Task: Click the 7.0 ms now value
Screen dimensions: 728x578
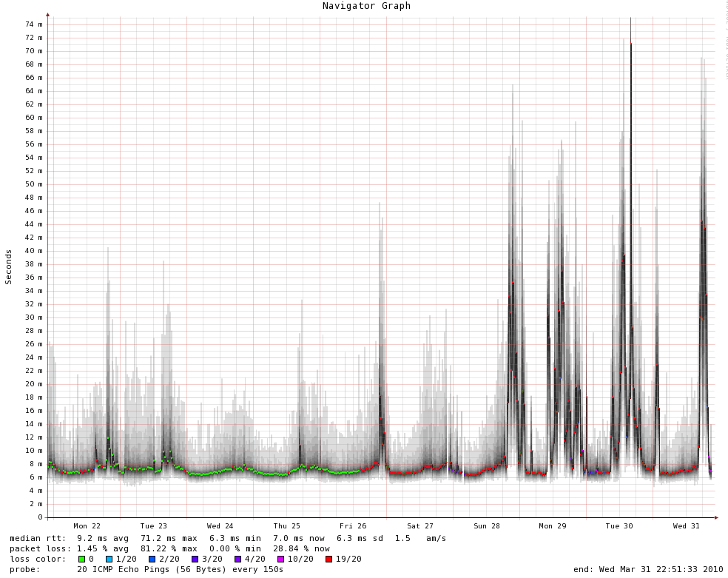Action: point(299,538)
